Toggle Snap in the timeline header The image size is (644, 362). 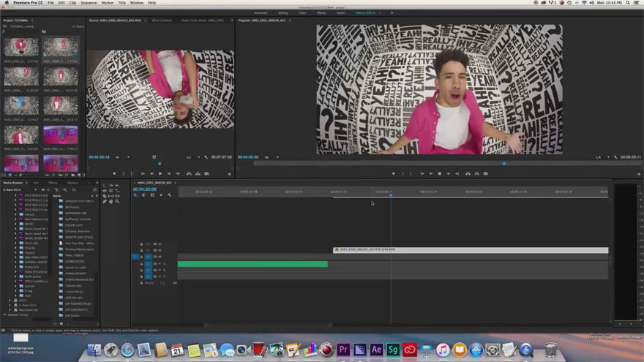143,195
